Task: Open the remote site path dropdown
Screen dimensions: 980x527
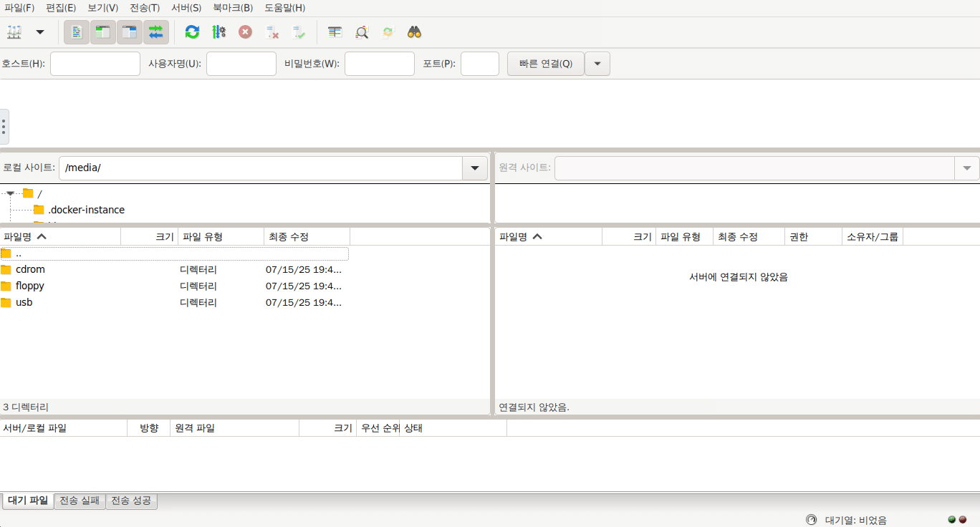Action: click(967, 168)
